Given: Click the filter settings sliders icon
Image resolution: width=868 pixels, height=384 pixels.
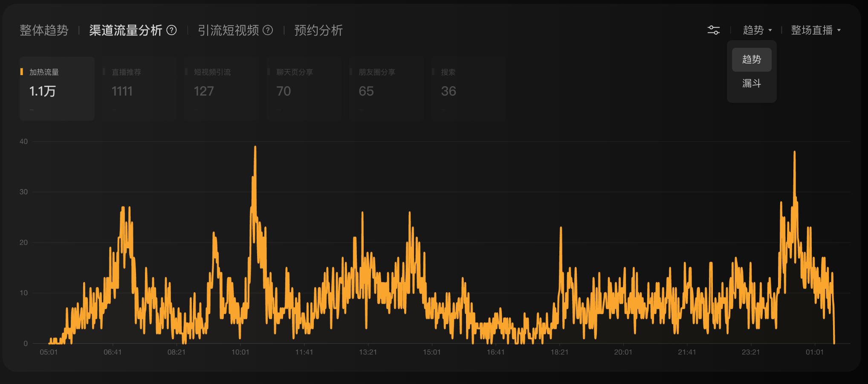Looking at the screenshot, I should click(x=713, y=30).
